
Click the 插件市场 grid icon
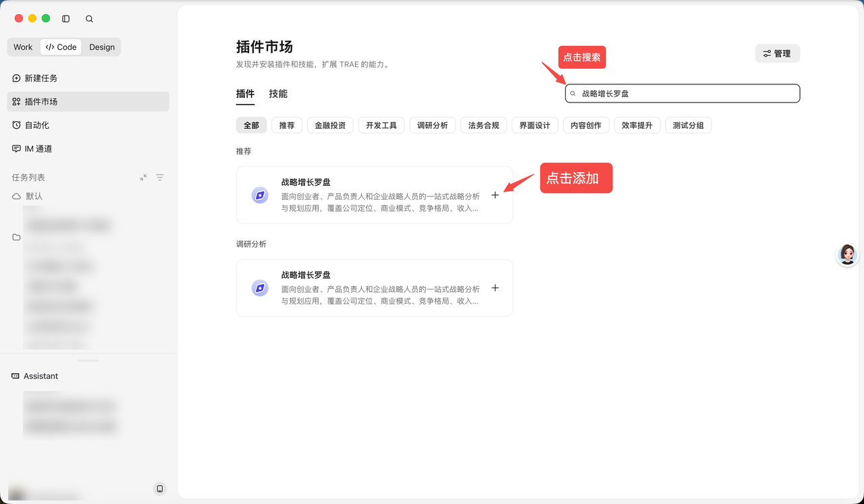[x=17, y=102]
